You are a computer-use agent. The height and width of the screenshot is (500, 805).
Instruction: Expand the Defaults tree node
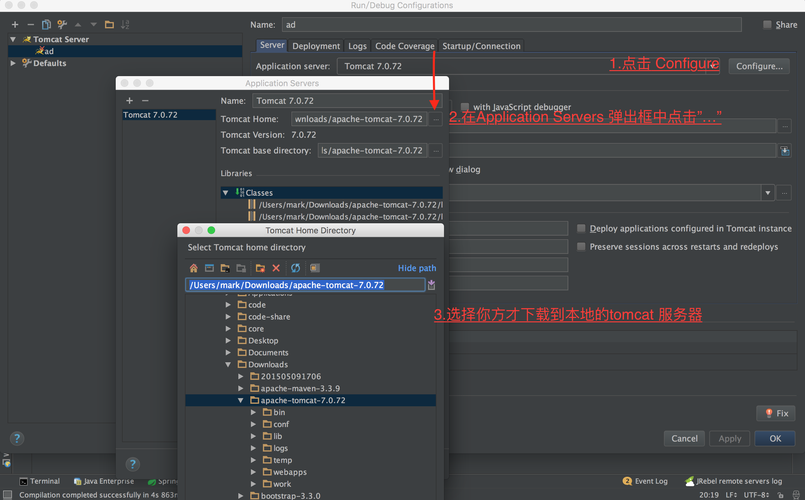pos(13,63)
